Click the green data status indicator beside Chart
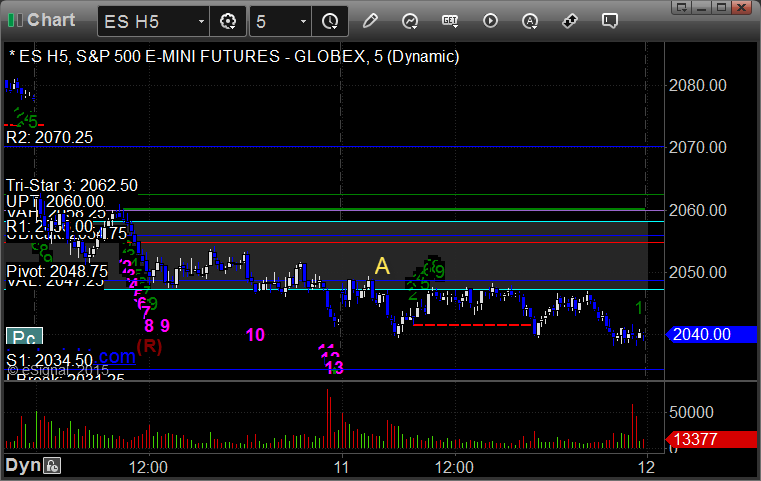This screenshot has height=481, width=761. pyautogui.click(x=15, y=20)
